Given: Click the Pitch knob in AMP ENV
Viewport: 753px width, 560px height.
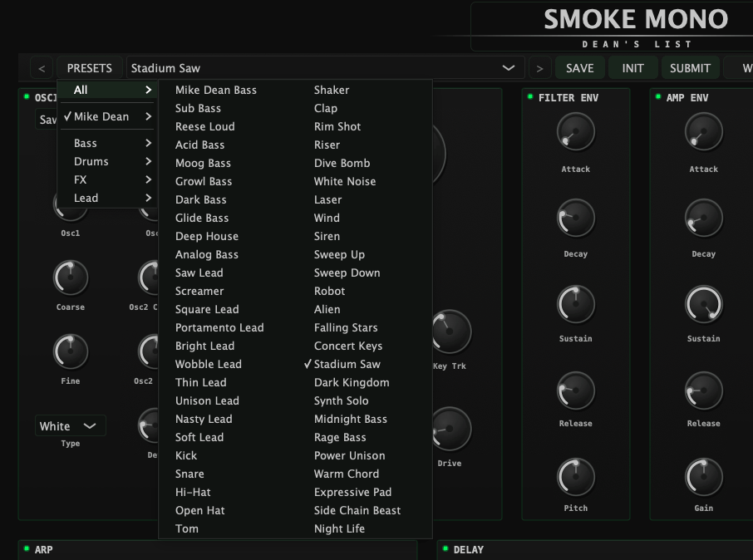Looking at the screenshot, I should coord(575,476).
